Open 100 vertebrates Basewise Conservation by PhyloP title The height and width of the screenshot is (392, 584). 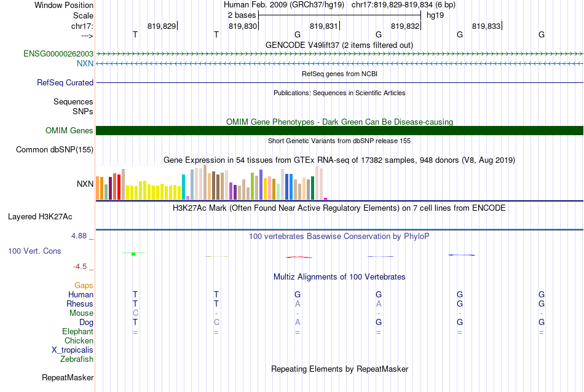(339, 236)
